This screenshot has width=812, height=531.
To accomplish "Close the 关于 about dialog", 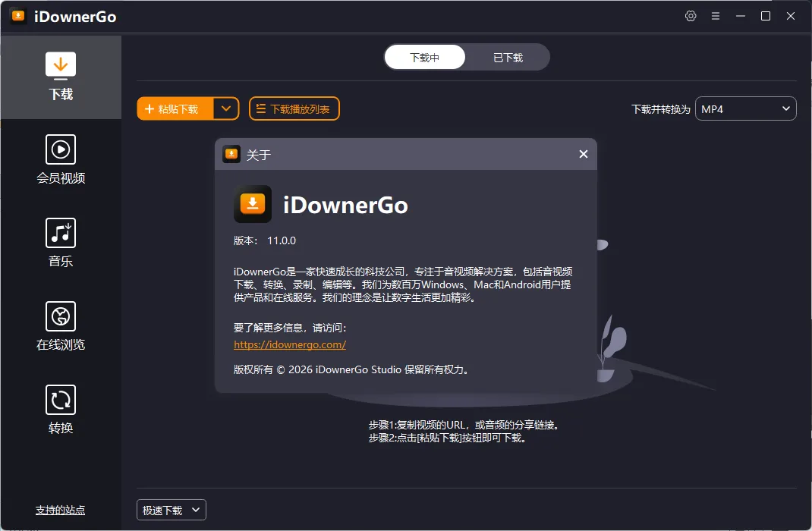I will click(x=583, y=154).
